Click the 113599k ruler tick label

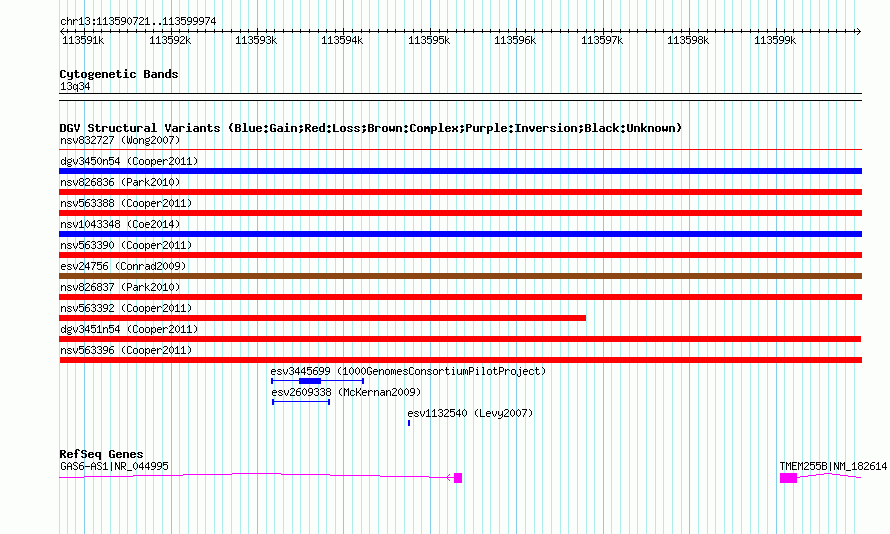pos(775,40)
